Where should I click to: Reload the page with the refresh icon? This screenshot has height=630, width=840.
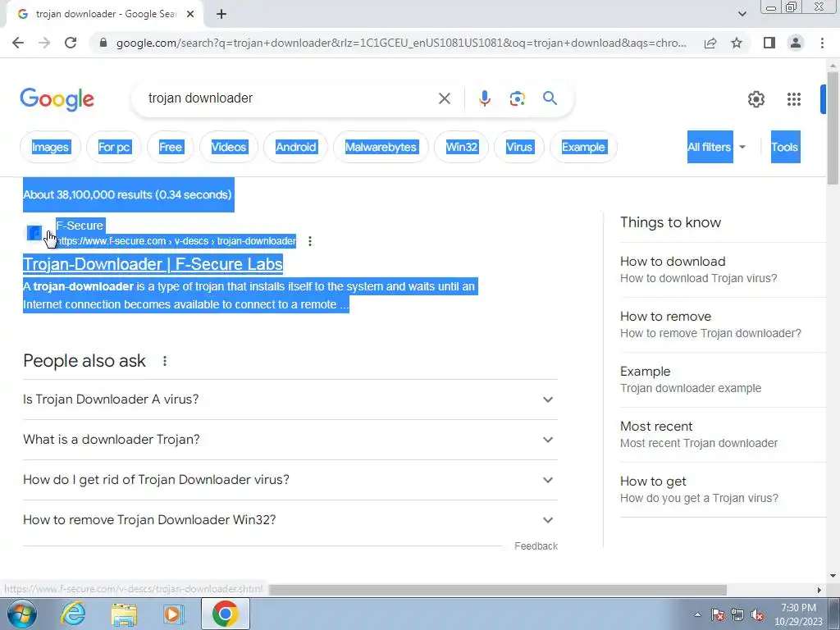pyautogui.click(x=71, y=43)
